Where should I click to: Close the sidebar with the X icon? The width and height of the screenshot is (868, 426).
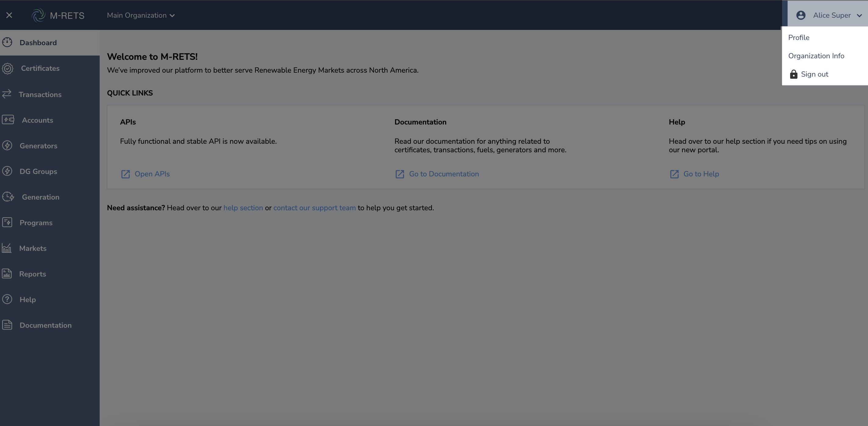point(9,15)
